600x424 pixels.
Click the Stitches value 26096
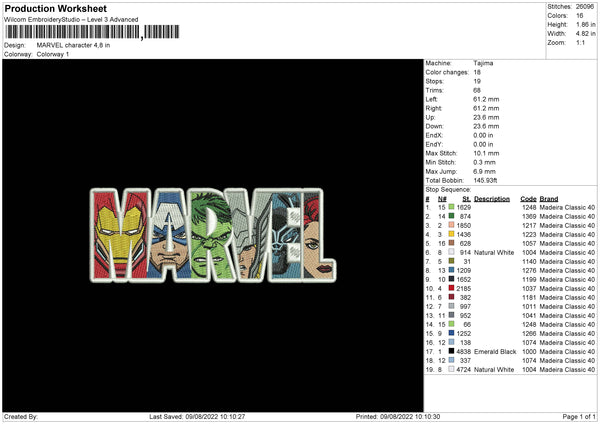(x=585, y=7)
